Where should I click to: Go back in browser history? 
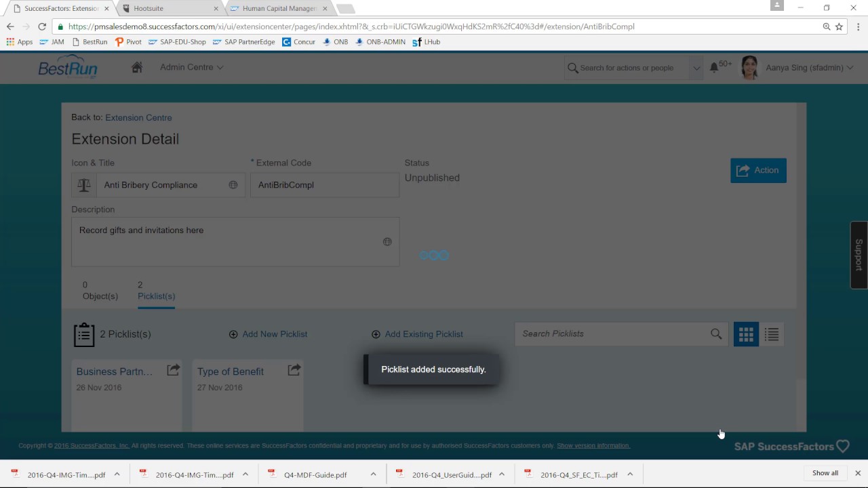pyautogui.click(x=10, y=26)
